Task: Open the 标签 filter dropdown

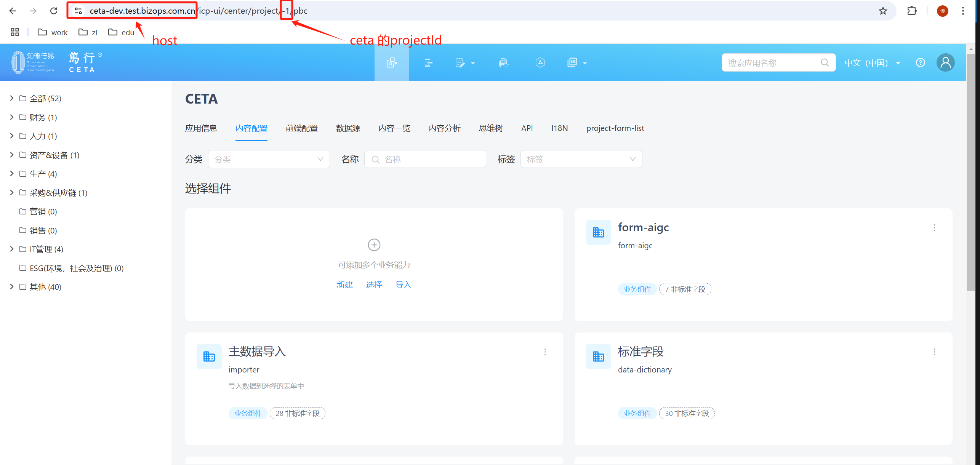Action: click(x=581, y=159)
